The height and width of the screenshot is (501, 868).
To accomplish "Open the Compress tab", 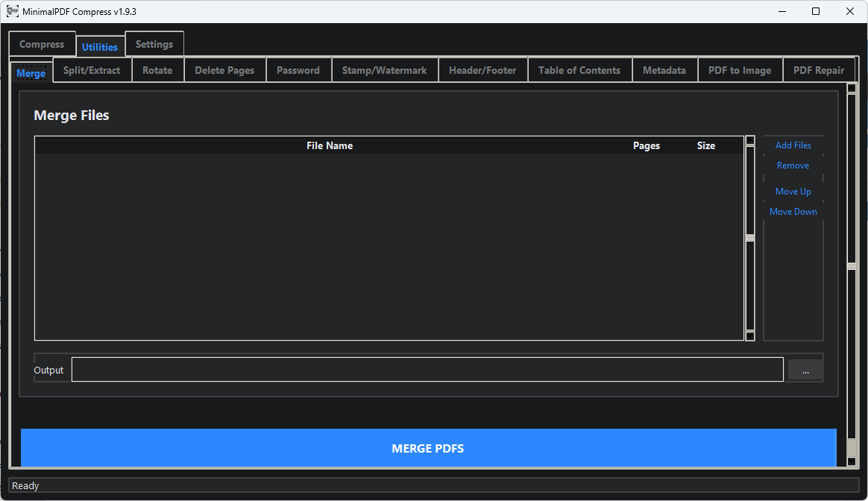I will click(42, 44).
